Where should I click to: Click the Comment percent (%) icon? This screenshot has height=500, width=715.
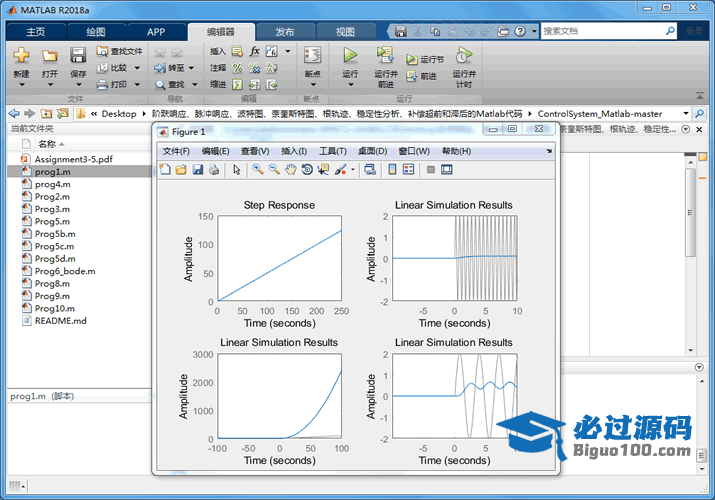tap(238, 68)
